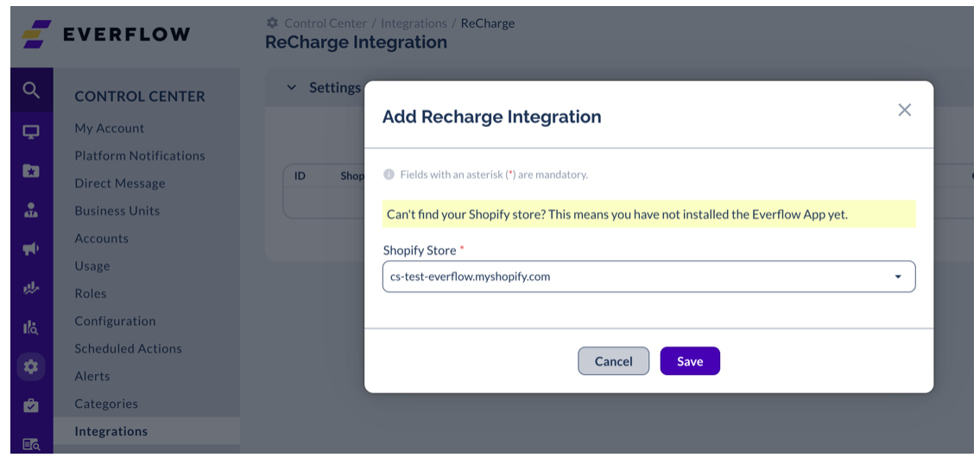Open the person icon in sidebar
Viewport: 980px width, 464px height.
point(31,210)
